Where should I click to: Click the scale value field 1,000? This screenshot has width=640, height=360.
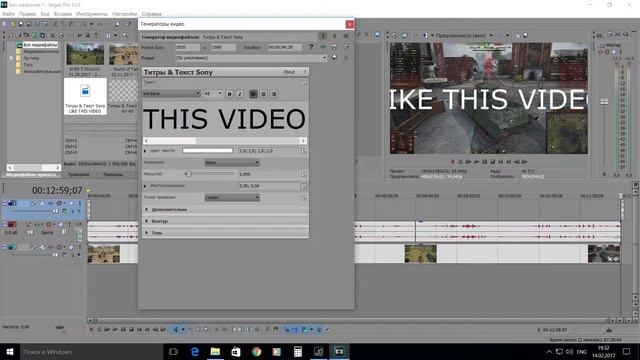pyautogui.click(x=268, y=174)
